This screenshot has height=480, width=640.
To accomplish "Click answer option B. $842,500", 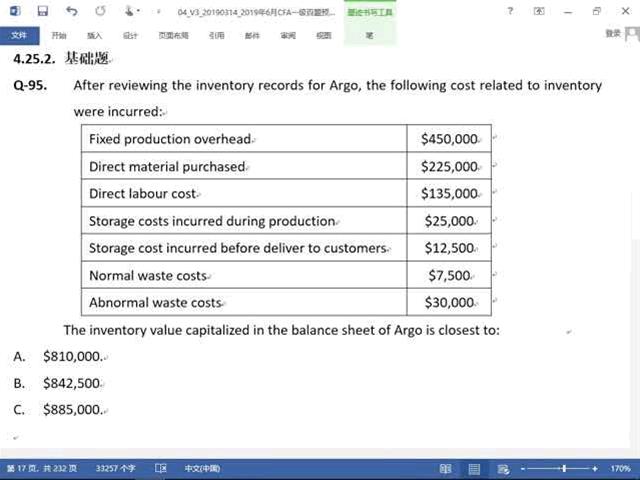I will coord(57,383).
